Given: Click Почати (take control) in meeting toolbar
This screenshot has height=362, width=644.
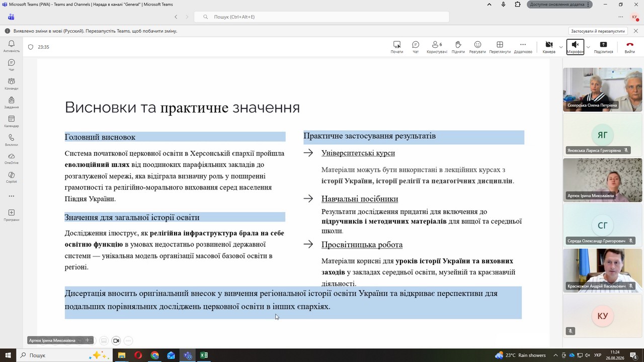Looking at the screenshot, I should pyautogui.click(x=396, y=47).
